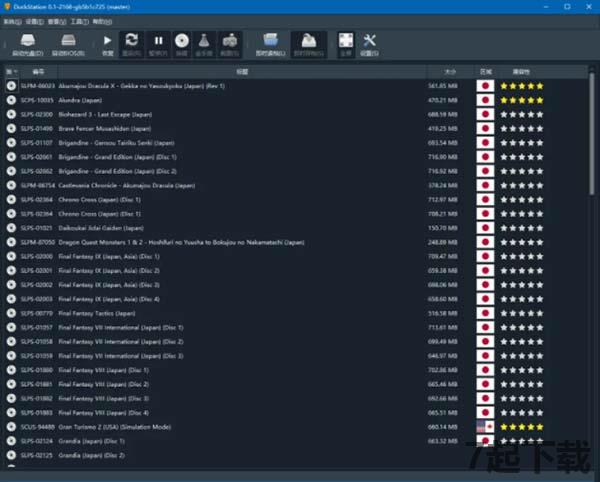Sort by the title column header
This screenshot has width=600, height=482.
click(242, 72)
